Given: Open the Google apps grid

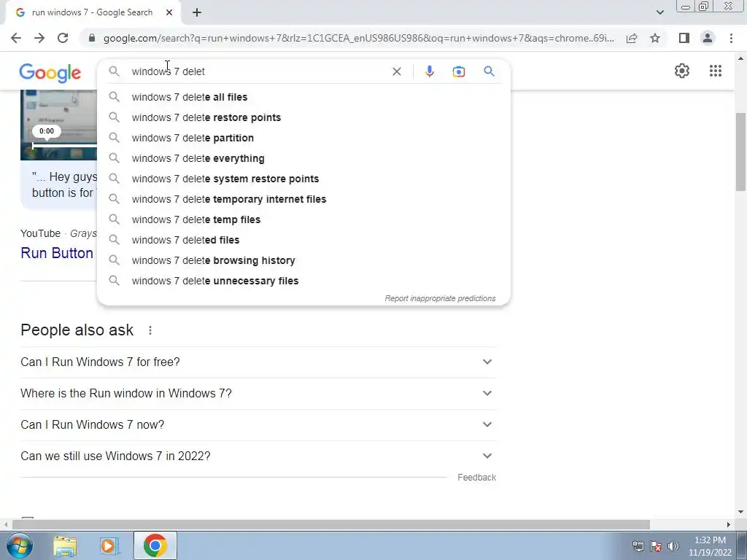Looking at the screenshot, I should click(715, 71).
